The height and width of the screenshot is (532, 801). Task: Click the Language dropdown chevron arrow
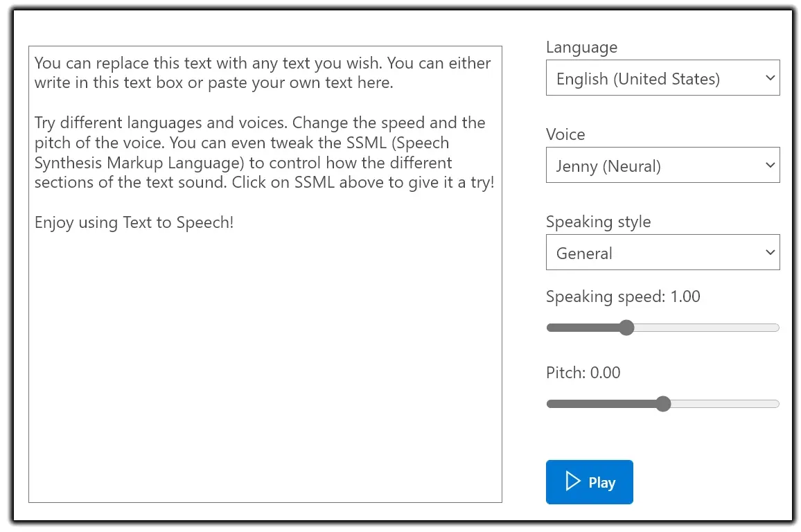tap(770, 78)
